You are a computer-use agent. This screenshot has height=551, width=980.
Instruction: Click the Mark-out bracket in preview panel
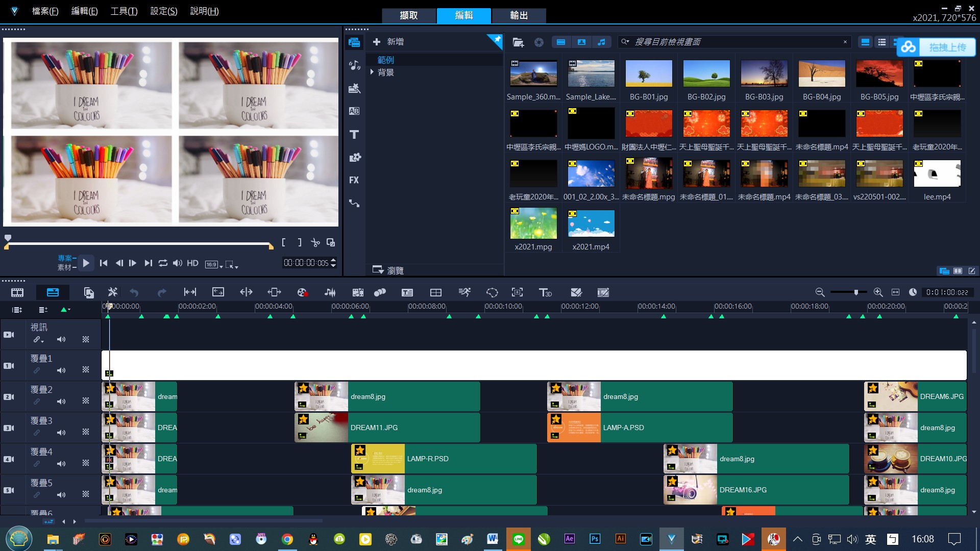[300, 243]
